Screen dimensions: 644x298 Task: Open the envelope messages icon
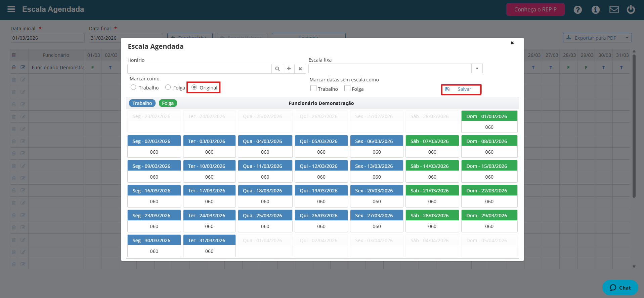614,10
